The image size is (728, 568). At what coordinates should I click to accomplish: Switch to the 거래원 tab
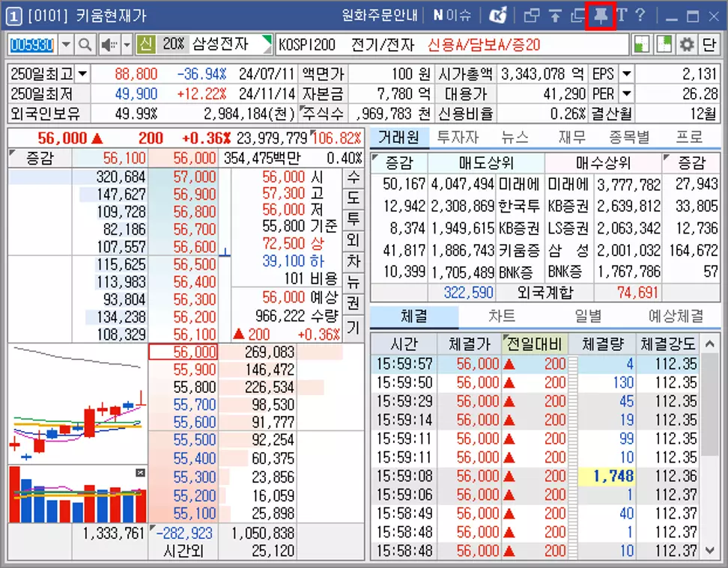click(398, 138)
